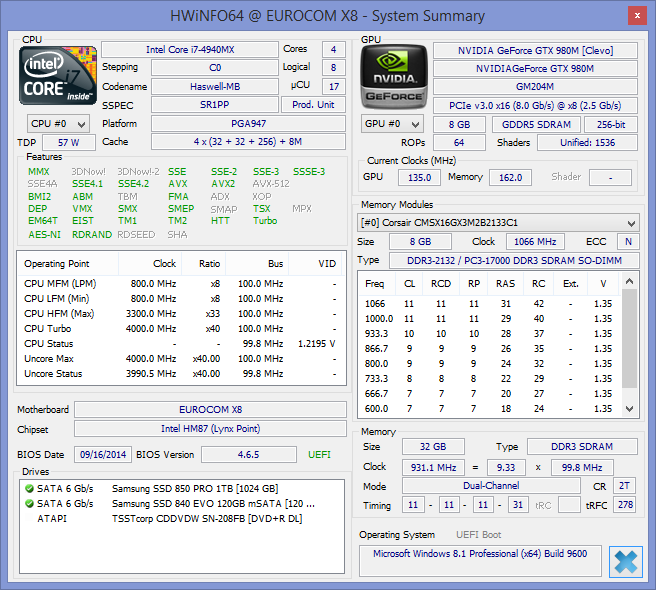
Task: Click the NVIDIA GeForce logo
Action: [394, 77]
